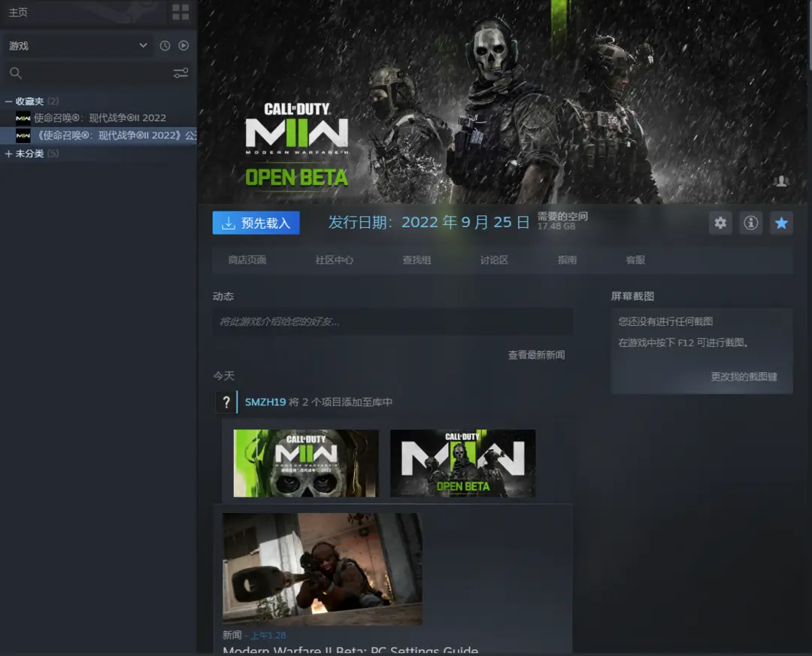Open the 讨论区 tab
The image size is (812, 656).
click(x=494, y=260)
